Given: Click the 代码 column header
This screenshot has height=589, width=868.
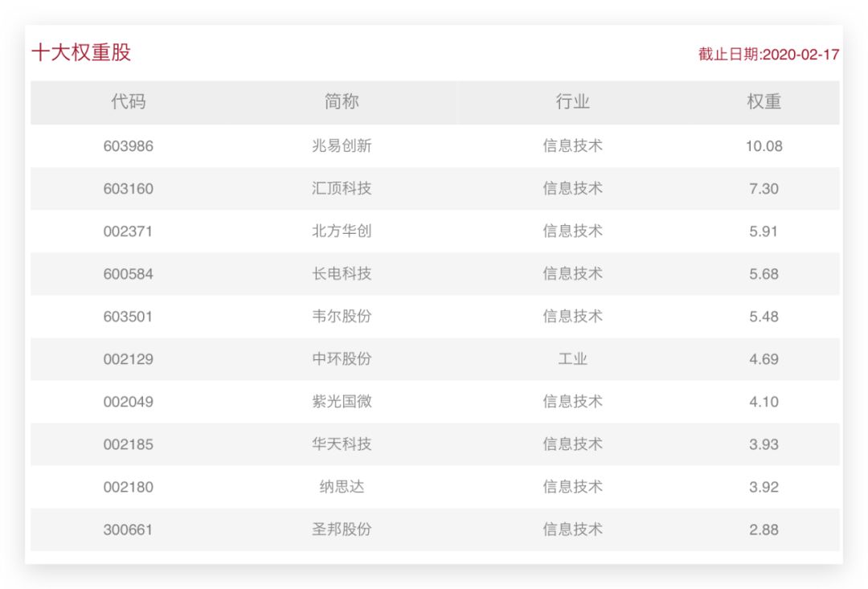Looking at the screenshot, I should coord(129,101).
